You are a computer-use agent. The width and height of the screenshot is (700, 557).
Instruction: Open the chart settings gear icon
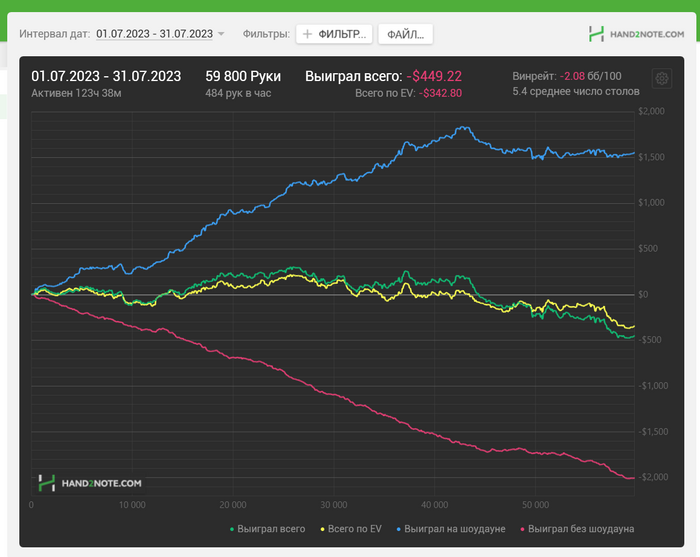click(662, 79)
